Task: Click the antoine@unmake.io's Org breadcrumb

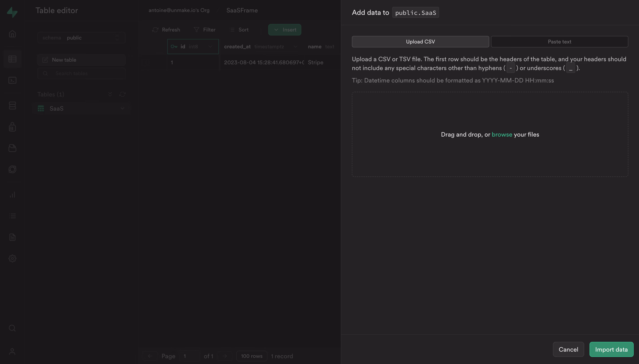Action: (x=179, y=10)
